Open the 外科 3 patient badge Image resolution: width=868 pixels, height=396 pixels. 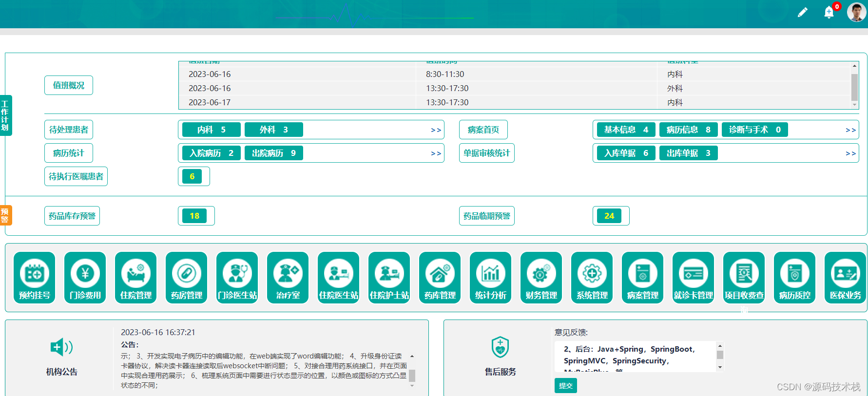pyautogui.click(x=274, y=130)
